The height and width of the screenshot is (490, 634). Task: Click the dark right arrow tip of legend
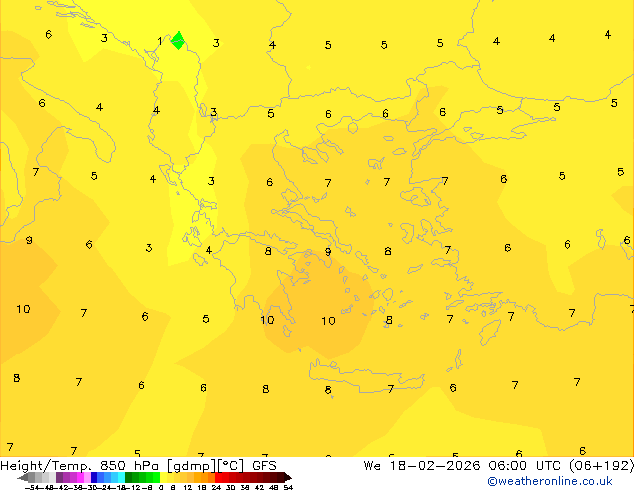(287, 478)
